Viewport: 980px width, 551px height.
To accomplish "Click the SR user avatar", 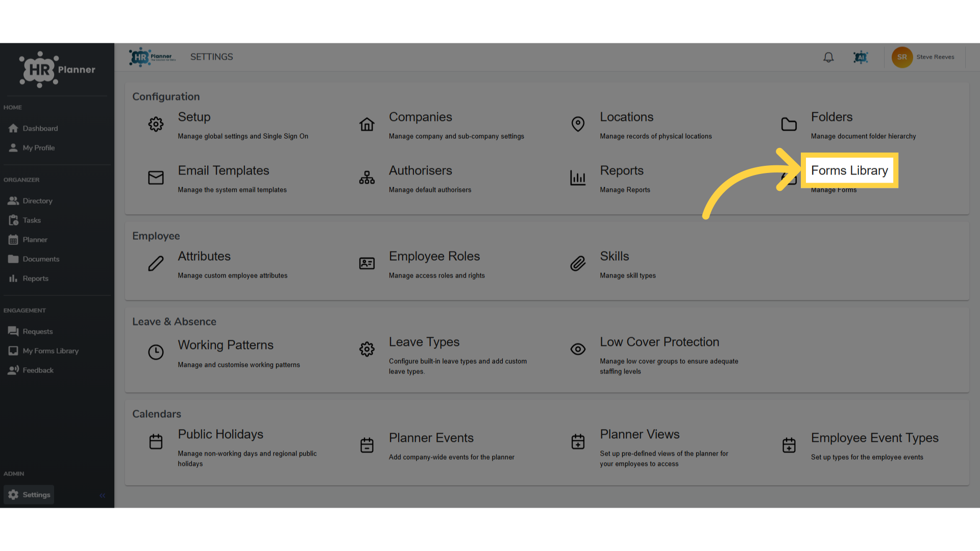I will point(902,57).
